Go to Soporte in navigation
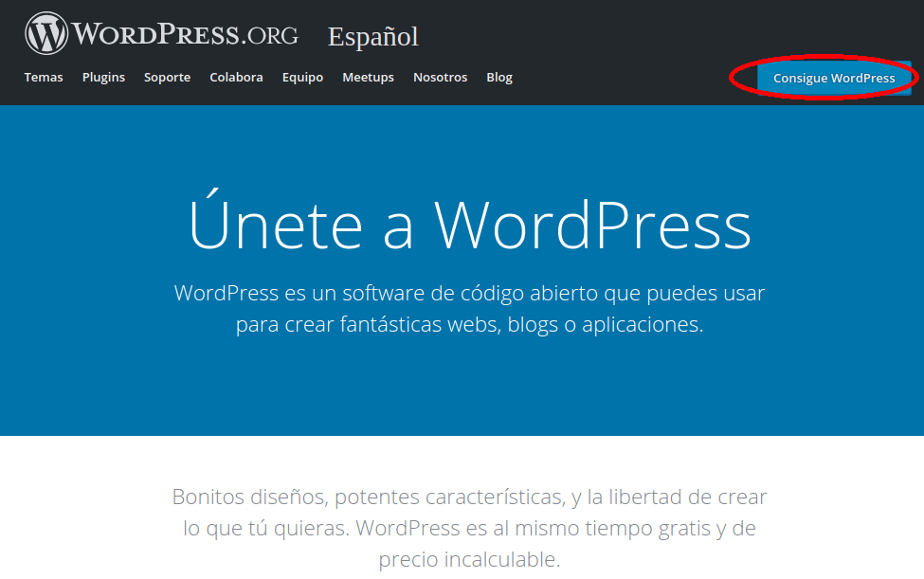This screenshot has height=579, width=924. pyautogui.click(x=168, y=77)
